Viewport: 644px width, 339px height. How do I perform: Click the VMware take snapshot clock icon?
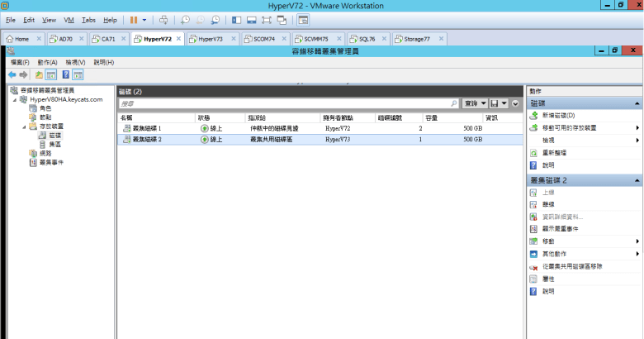186,19
